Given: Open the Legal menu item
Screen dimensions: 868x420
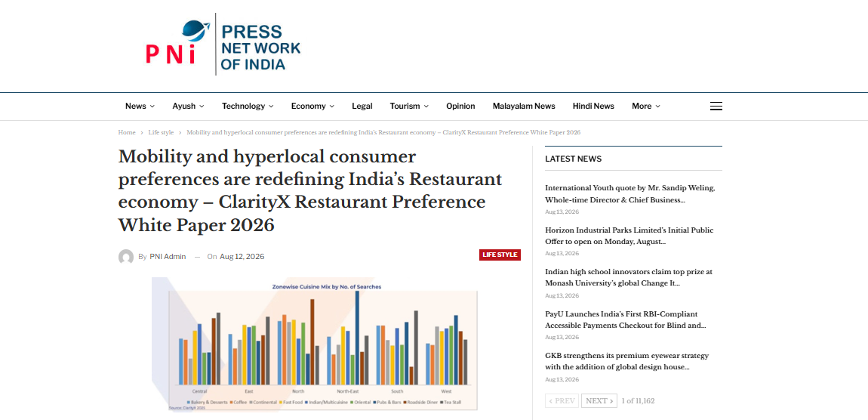Looking at the screenshot, I should 362,107.
